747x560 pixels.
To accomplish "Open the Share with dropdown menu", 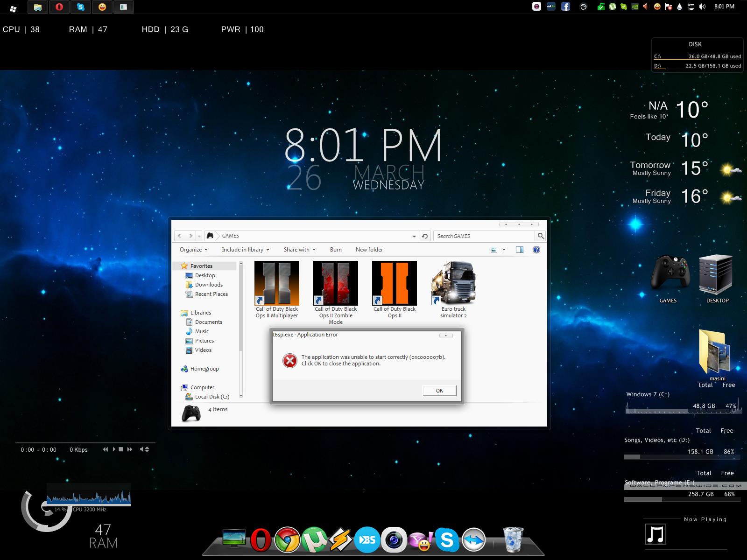I will point(300,250).
